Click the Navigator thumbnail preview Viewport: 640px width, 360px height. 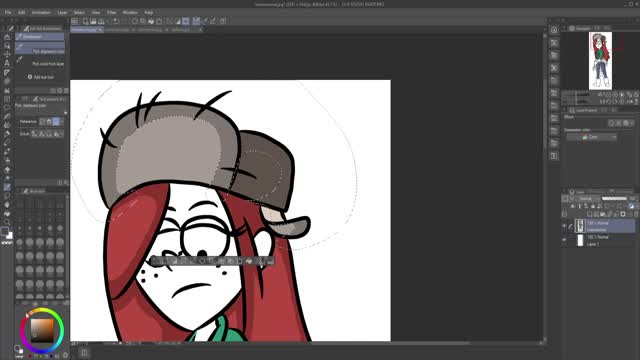pos(600,60)
